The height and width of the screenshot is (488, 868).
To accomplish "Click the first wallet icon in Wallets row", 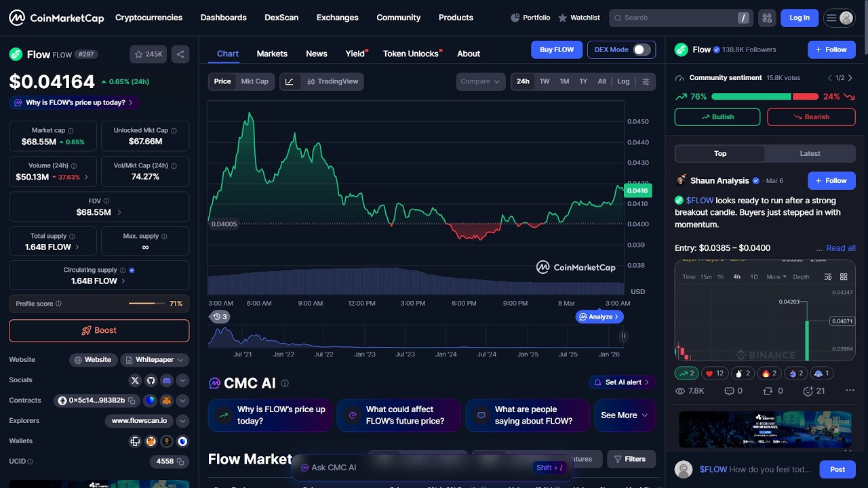I will pyautogui.click(x=135, y=441).
